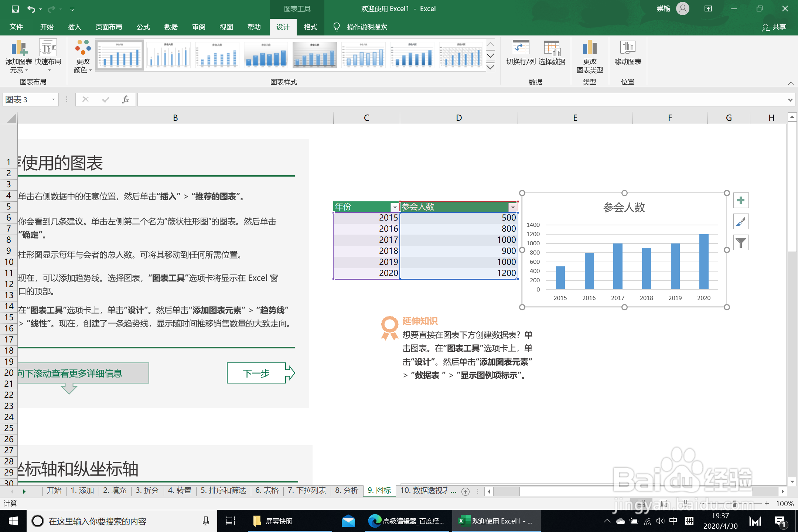798x532 pixels.
Task: Switch to the View (视图) tab
Action: [x=226, y=27]
